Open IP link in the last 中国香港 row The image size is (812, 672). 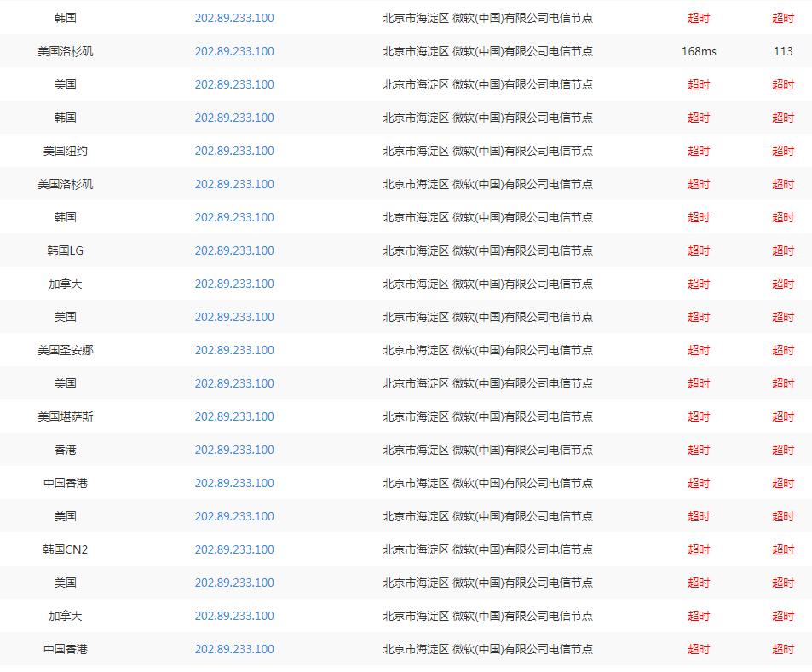click(x=234, y=649)
